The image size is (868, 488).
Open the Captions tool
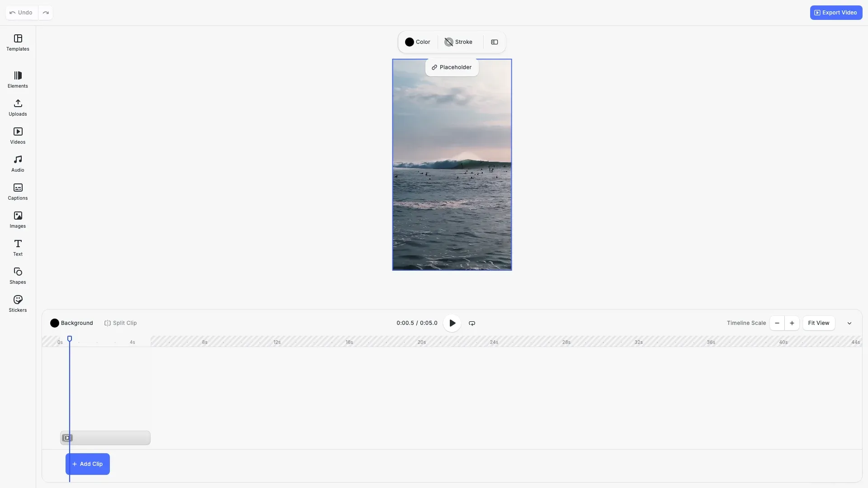(18, 192)
